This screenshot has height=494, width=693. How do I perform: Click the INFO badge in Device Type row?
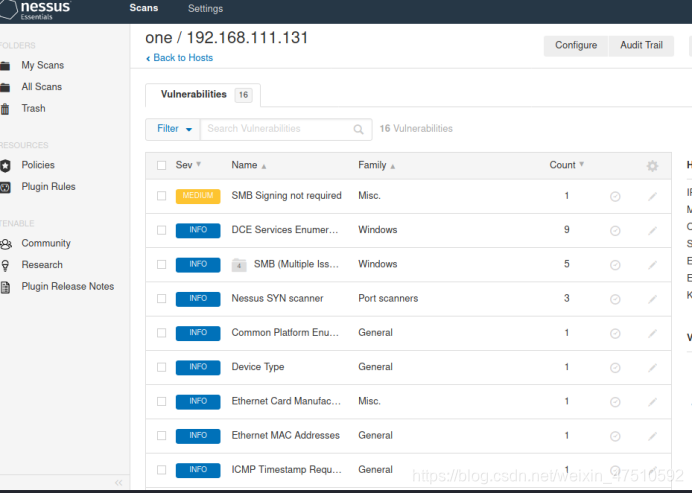[x=198, y=367]
